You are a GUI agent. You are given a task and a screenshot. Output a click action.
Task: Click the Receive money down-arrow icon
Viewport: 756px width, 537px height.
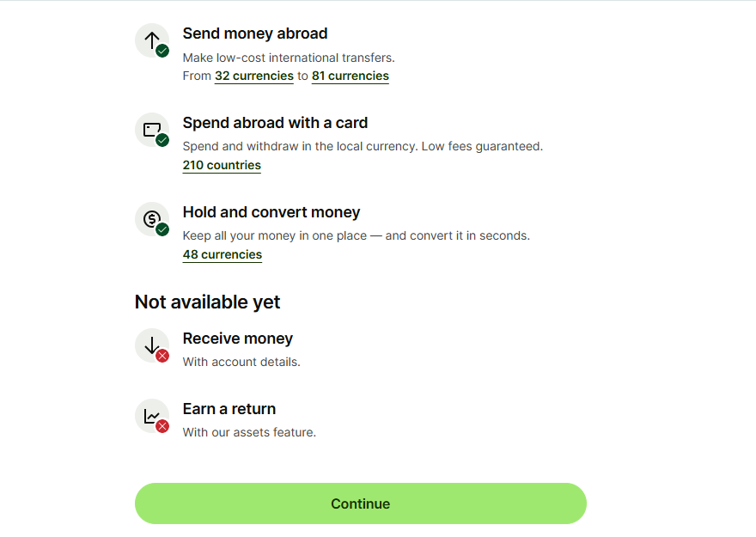click(151, 345)
